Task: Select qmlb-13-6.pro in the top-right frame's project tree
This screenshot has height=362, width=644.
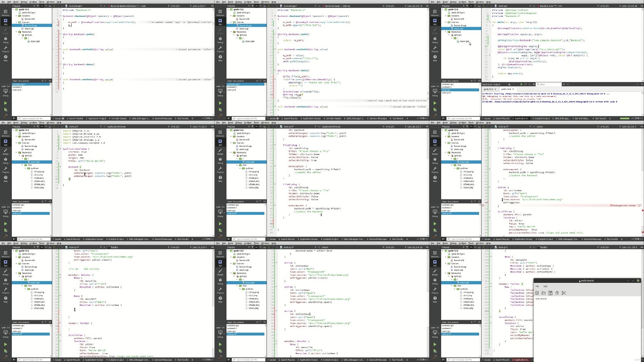Action: 458,13
